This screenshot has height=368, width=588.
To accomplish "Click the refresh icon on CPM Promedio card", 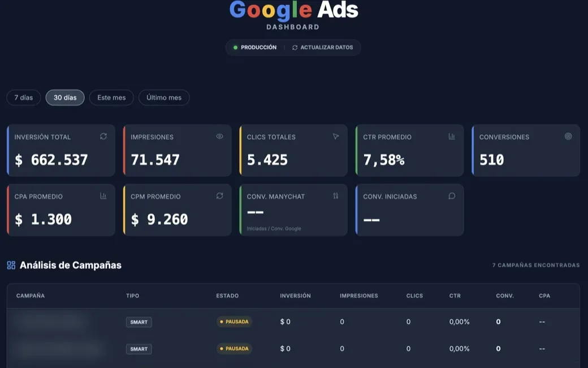I will [x=220, y=196].
